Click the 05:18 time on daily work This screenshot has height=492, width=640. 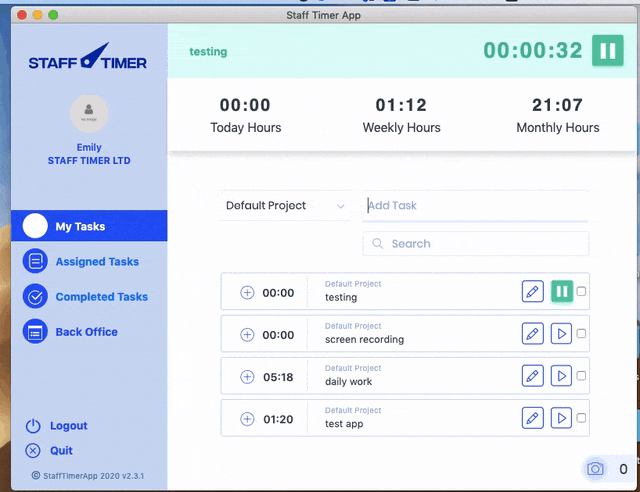[x=278, y=377]
